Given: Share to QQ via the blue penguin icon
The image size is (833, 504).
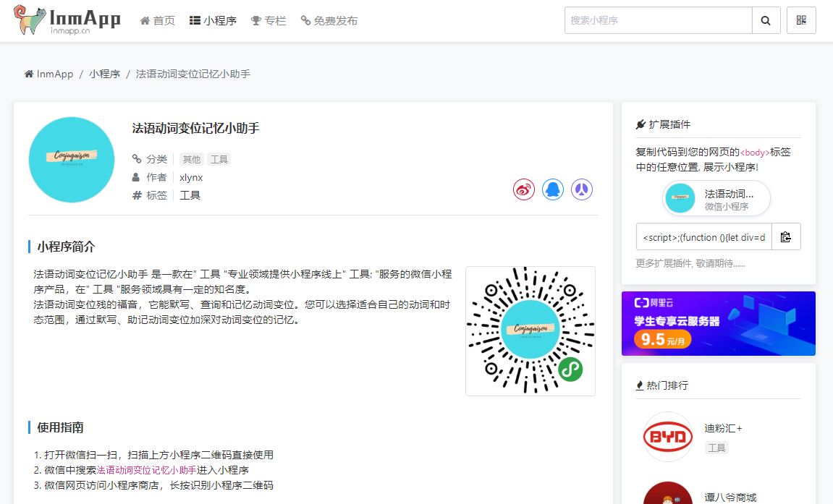Looking at the screenshot, I should tap(553, 189).
